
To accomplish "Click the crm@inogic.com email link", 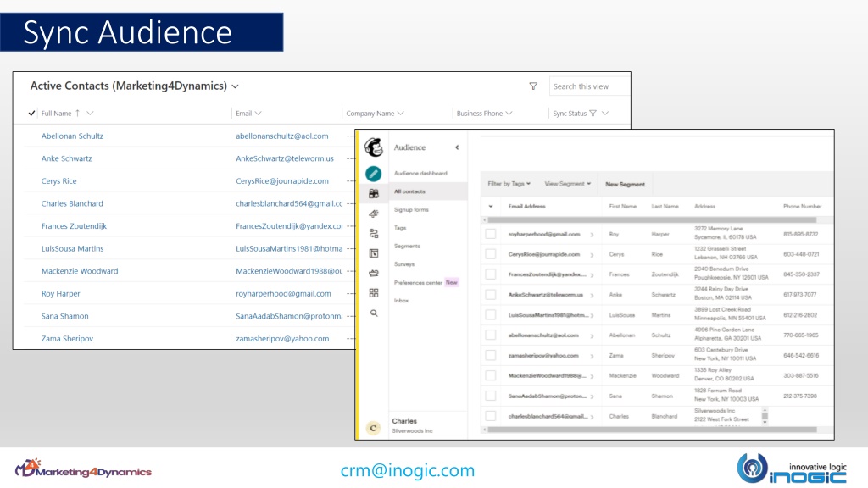I will click(x=408, y=470).
